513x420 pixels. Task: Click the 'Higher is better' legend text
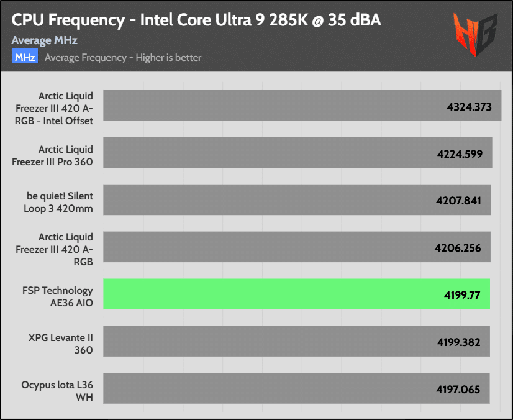168,58
